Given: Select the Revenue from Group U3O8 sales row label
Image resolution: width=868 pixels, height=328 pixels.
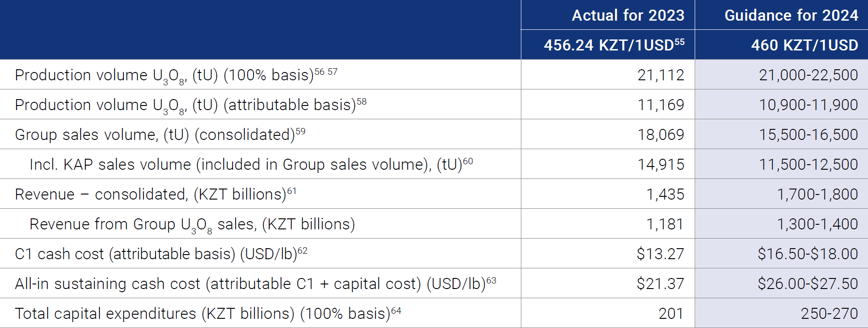Looking at the screenshot, I should coord(192,224).
